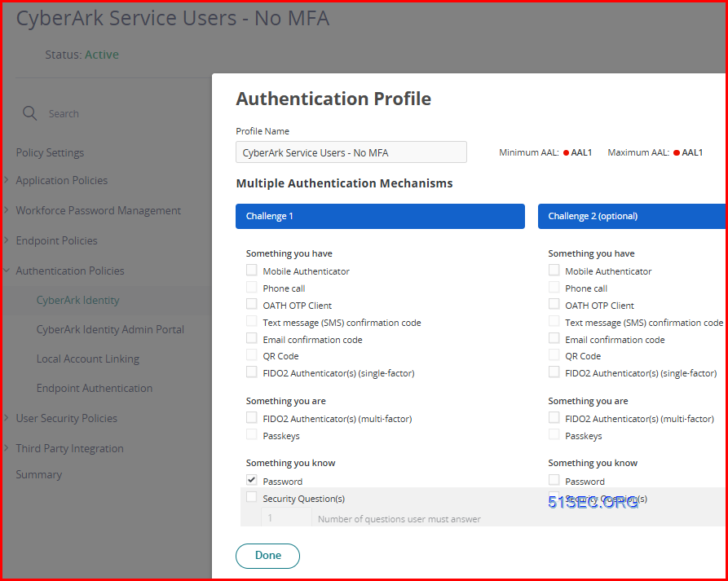728x581 pixels.
Task: Click the Profile Name input field
Action: pos(351,152)
